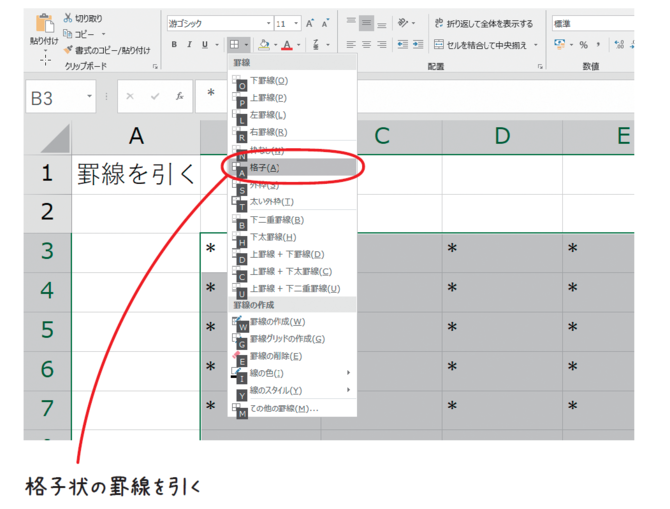
Task: Click the text orientation icon
Action: pos(403,23)
